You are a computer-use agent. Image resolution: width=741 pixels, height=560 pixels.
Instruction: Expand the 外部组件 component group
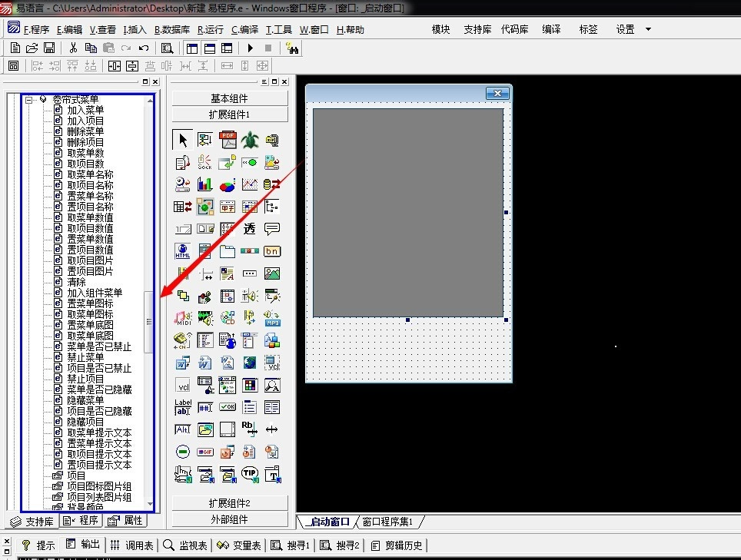point(230,519)
